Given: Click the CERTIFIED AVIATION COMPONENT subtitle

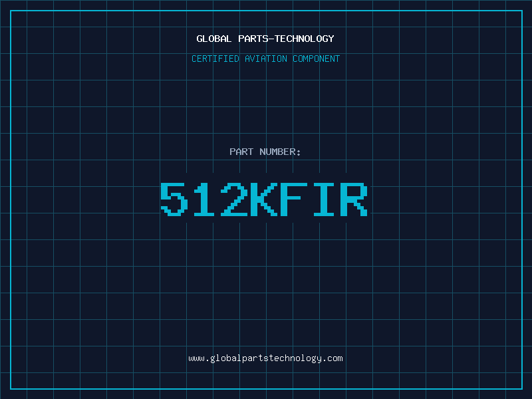Looking at the screenshot, I should 265,59.
